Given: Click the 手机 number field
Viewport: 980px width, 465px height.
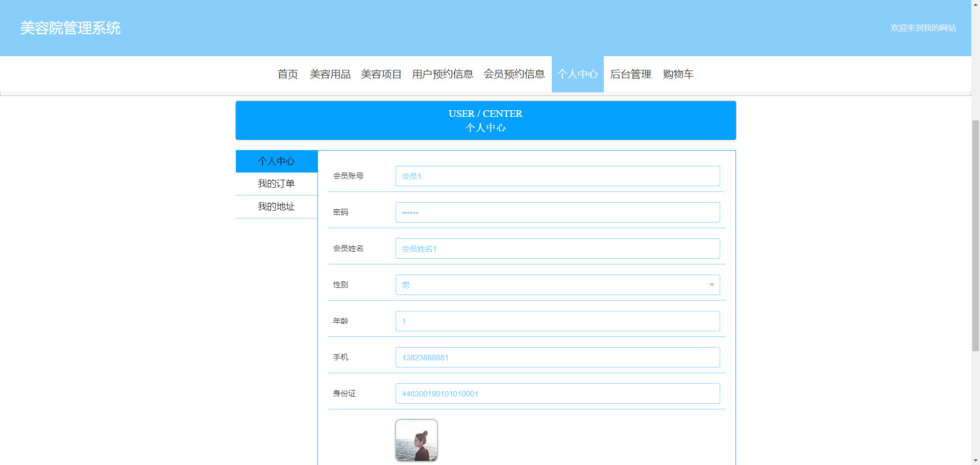Looking at the screenshot, I should [x=557, y=357].
